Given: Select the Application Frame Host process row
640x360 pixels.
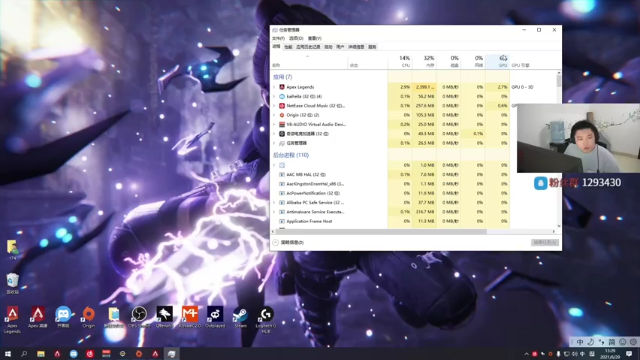Looking at the screenshot, I should click(x=390, y=221).
